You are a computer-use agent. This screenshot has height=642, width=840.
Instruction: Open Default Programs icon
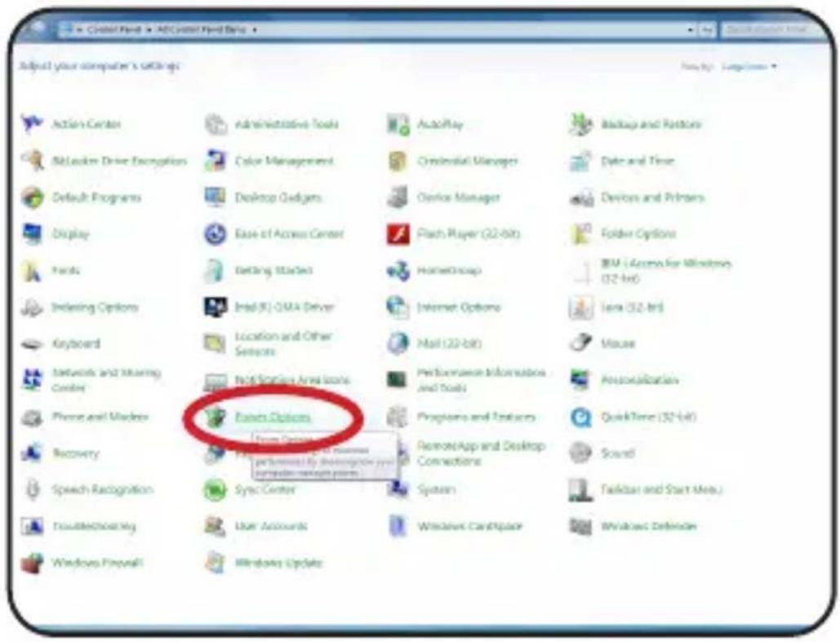tap(32, 197)
